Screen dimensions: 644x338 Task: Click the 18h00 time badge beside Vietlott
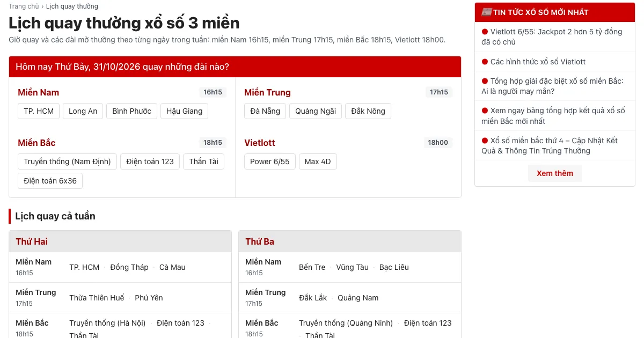[438, 143]
